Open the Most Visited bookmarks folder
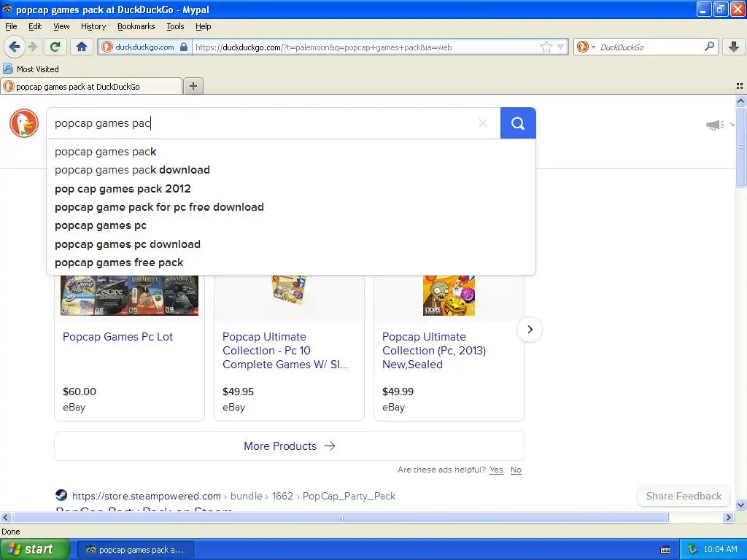This screenshot has height=560, width=747. click(x=31, y=69)
